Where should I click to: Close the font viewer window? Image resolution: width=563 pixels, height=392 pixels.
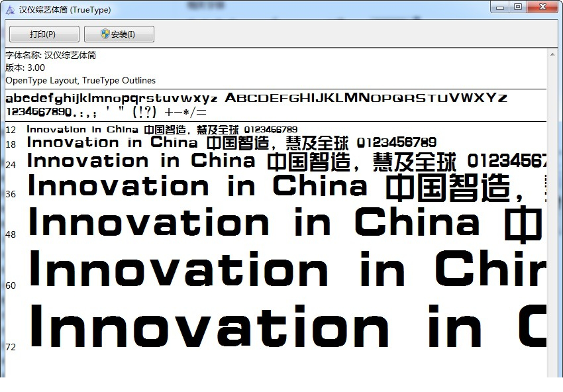[542, 7]
